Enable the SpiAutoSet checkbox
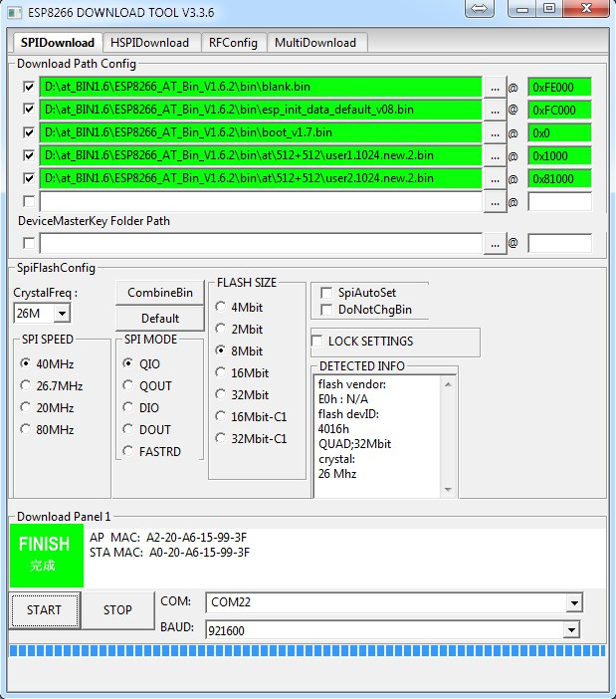616x699 pixels. (x=326, y=293)
